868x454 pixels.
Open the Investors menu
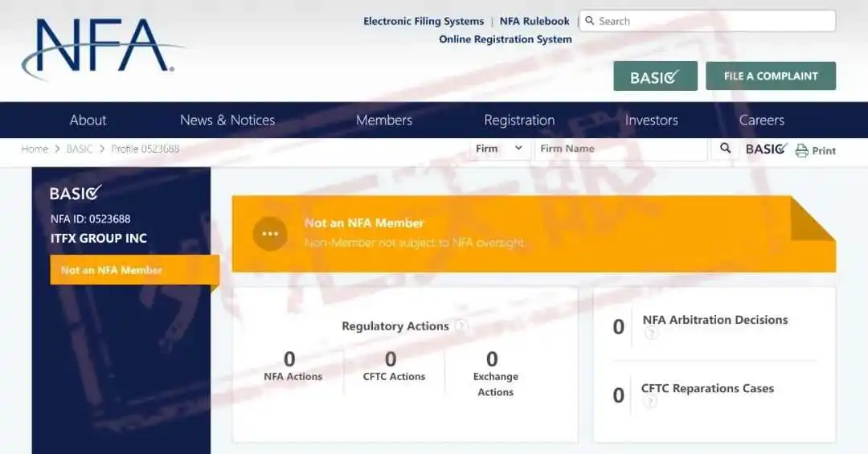tap(651, 120)
